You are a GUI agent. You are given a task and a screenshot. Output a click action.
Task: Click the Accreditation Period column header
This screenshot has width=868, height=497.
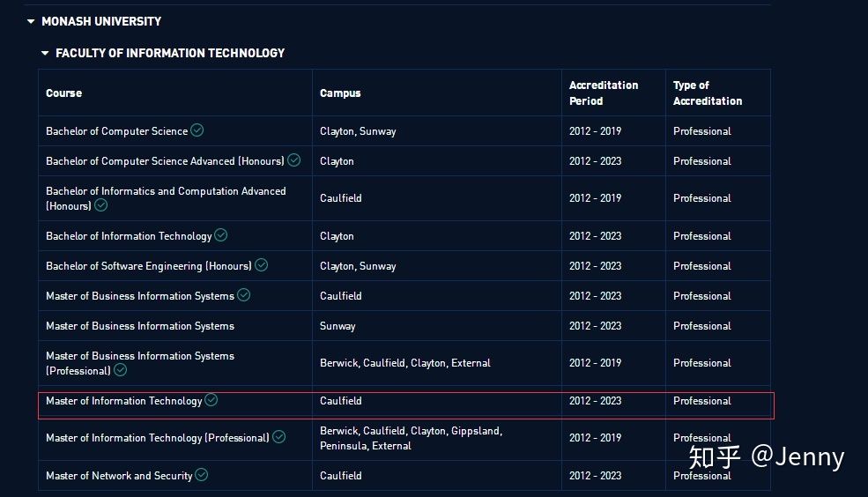[x=604, y=93]
